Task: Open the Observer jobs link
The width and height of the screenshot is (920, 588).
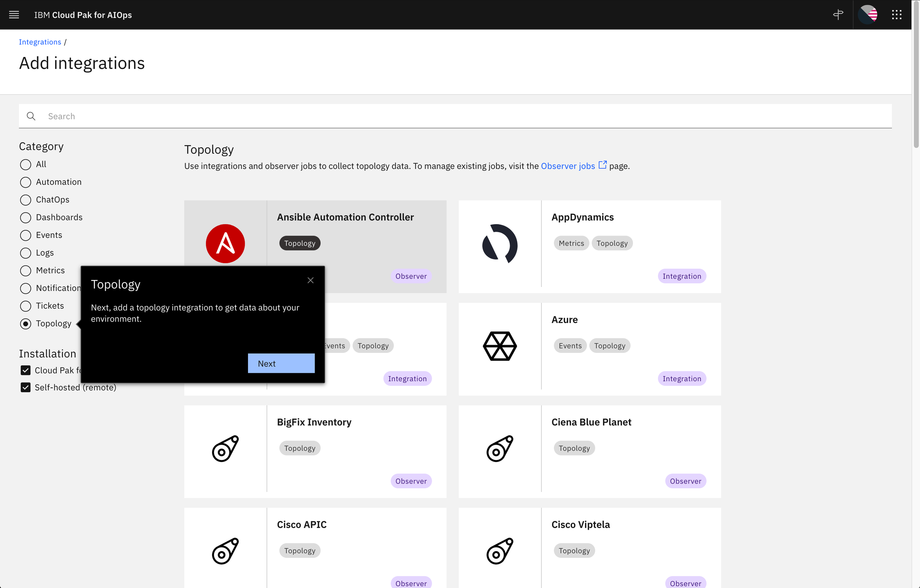Action: pyautogui.click(x=568, y=166)
